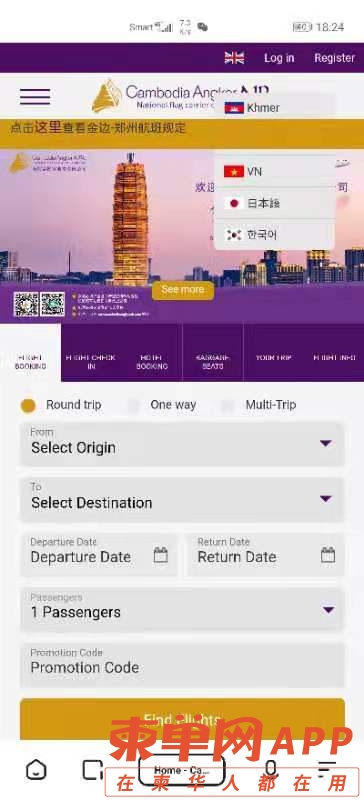Tap the browser home icon
This screenshot has height=800, width=364.
[x=36, y=769]
